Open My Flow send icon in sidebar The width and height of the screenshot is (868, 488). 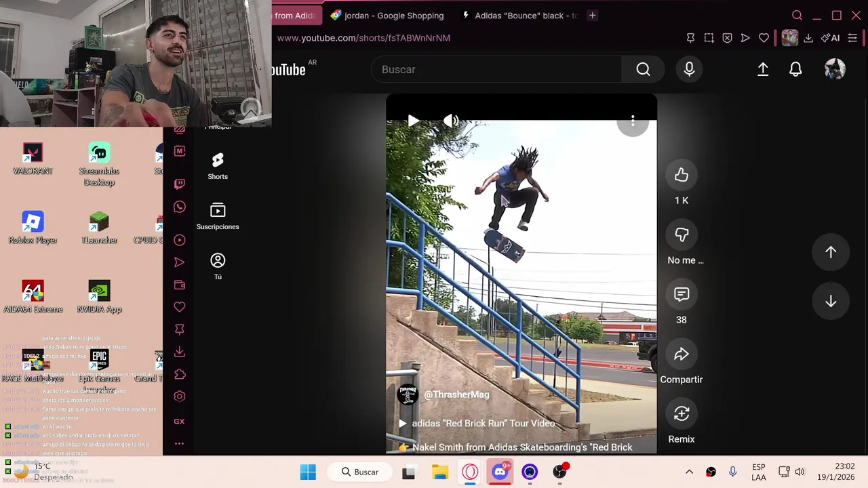point(179,262)
